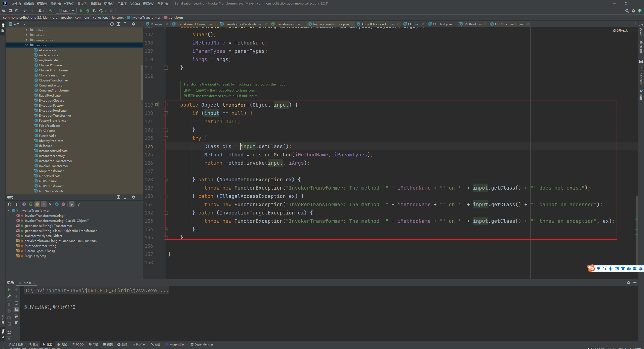
Task: Close the Main run tab
Action: 34,283
